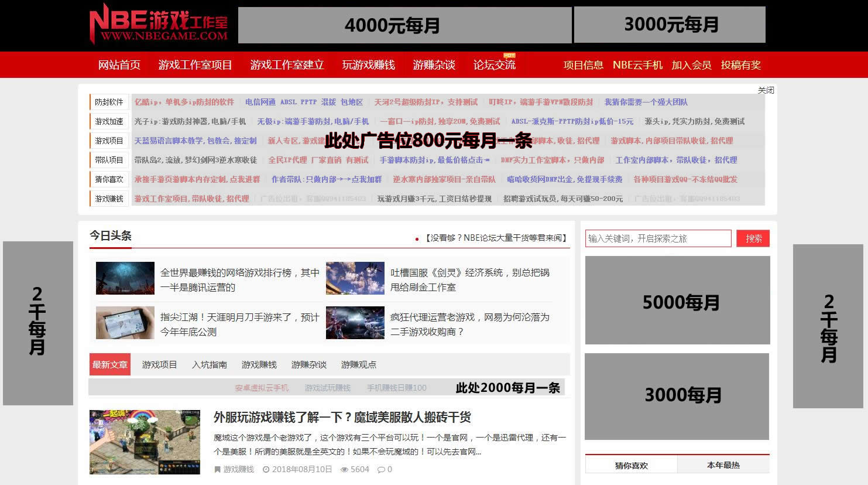Screen dimensions: 868x485
Task: Open phone thumbnail of 指尖江湖 article
Action: (x=125, y=323)
